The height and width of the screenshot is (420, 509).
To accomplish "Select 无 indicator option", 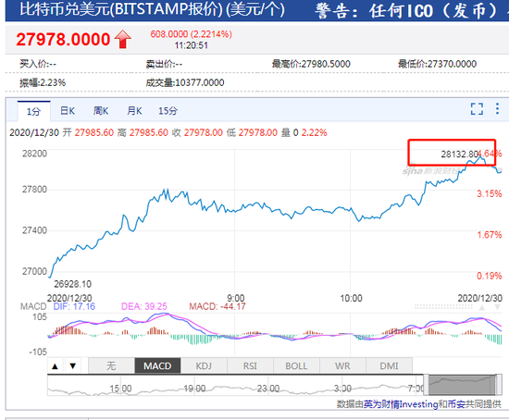I will 111,366.
